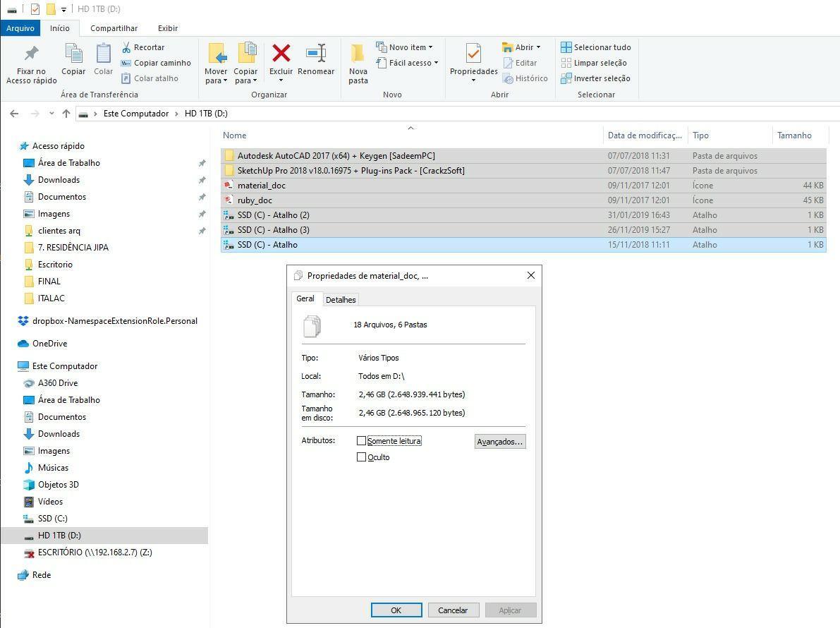Open the quick access toolbar customize dropdown
The width and height of the screenshot is (840, 628).
coord(63,9)
